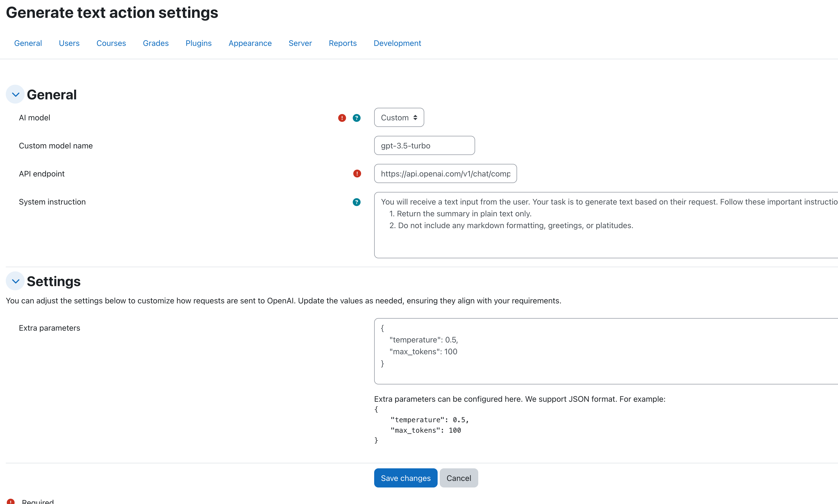Click the required icon beside AI model
Viewport: 838px width, 504px height.
point(342,118)
